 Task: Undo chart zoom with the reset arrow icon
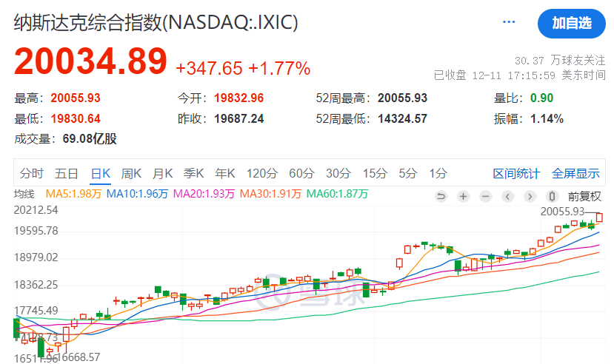tap(441, 196)
